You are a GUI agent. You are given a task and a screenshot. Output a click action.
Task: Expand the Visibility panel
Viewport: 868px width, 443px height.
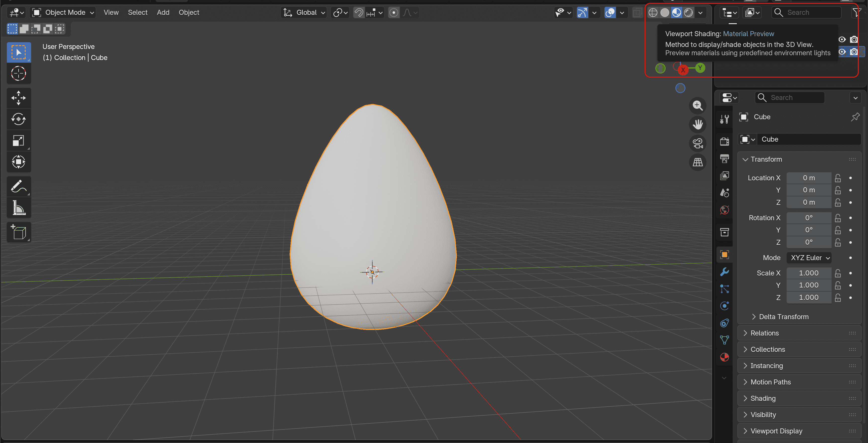pyautogui.click(x=799, y=415)
